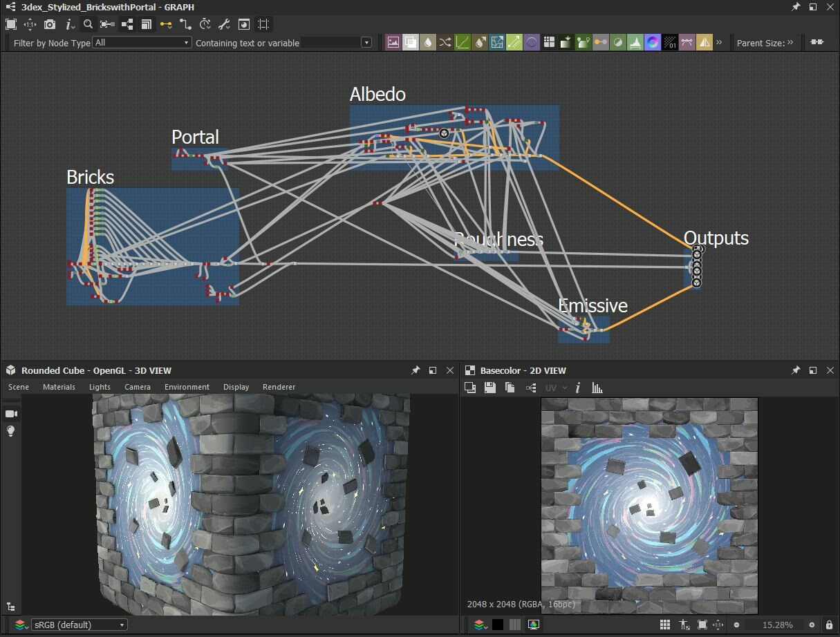Open the sRGB color profile dropdown
The width and height of the screenshot is (840, 637).
point(78,624)
